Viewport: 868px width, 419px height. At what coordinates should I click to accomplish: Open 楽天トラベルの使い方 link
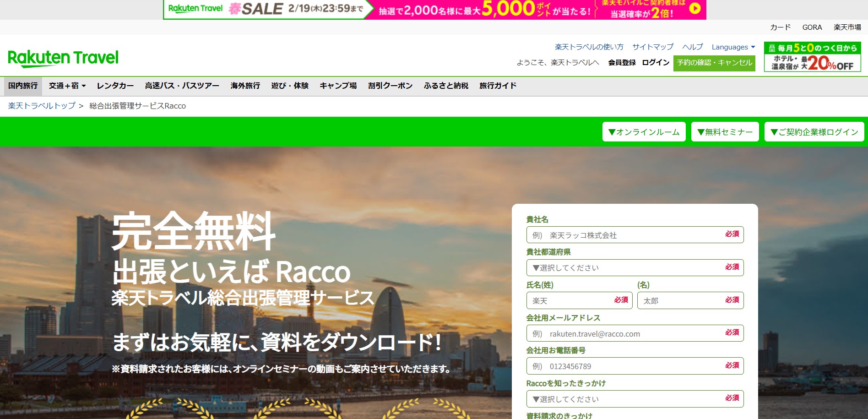click(589, 47)
